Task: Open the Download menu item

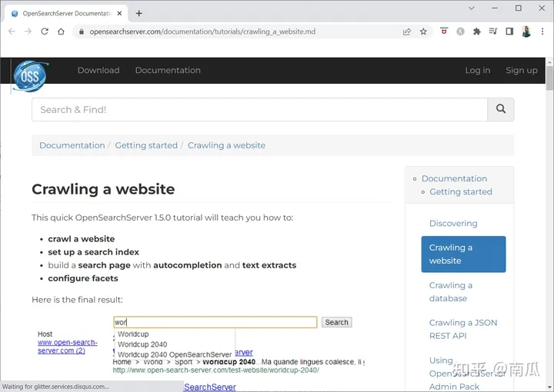Action: (98, 70)
